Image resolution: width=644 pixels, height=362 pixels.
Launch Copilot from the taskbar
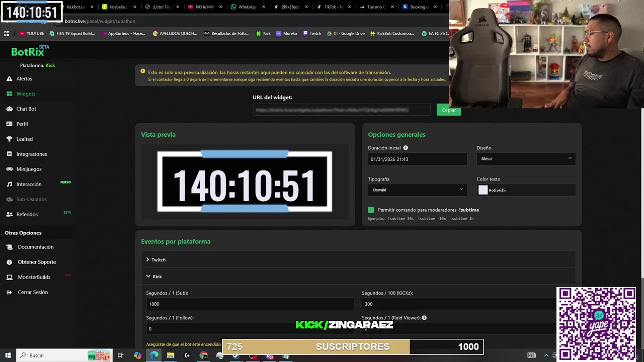pos(137,355)
